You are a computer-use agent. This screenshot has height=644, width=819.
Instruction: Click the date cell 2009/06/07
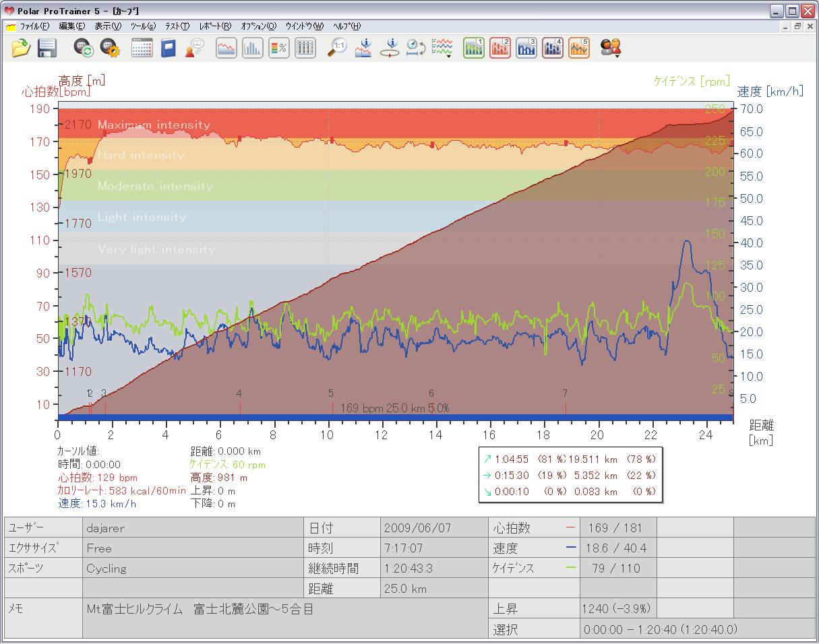click(434, 528)
